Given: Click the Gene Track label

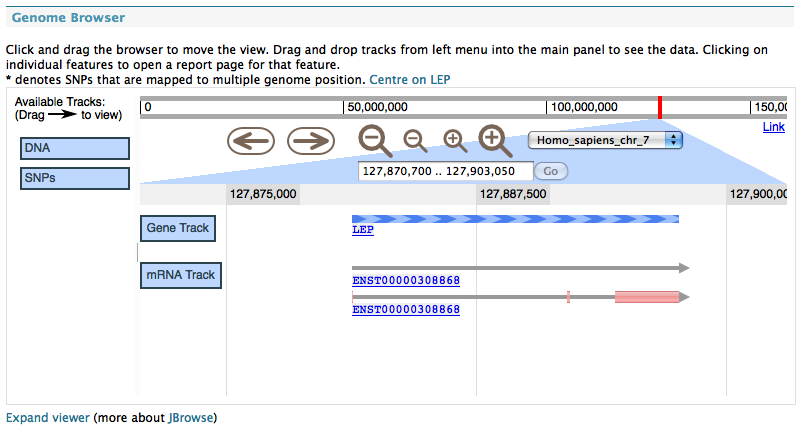Looking at the screenshot, I should click(x=178, y=228).
